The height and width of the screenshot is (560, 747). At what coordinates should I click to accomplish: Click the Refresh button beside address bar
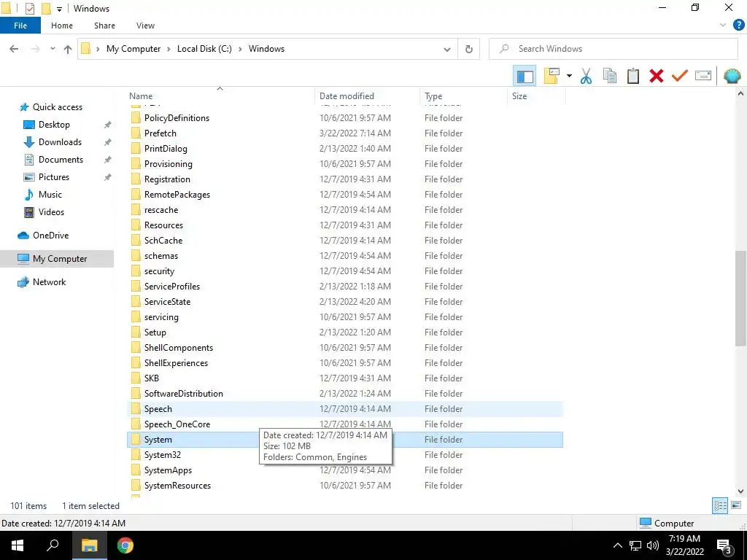click(469, 49)
